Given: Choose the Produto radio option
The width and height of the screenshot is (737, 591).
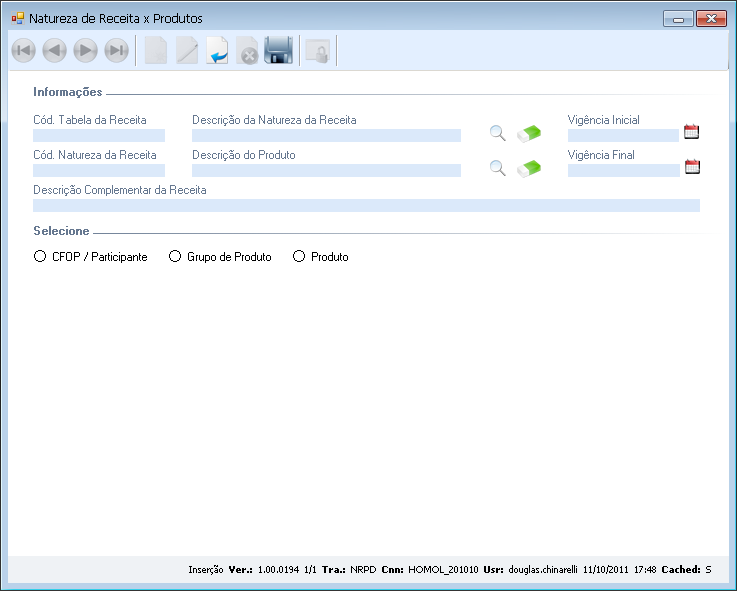Looking at the screenshot, I should [x=321, y=257].
